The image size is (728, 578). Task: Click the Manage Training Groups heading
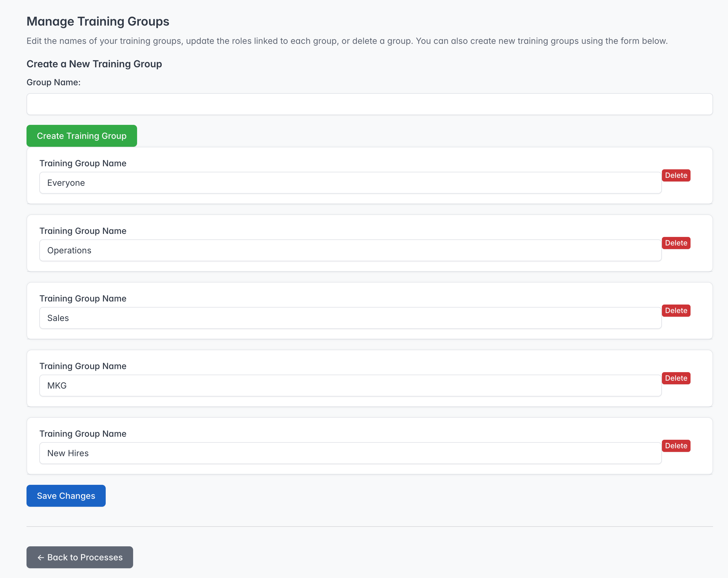pyautogui.click(x=98, y=21)
